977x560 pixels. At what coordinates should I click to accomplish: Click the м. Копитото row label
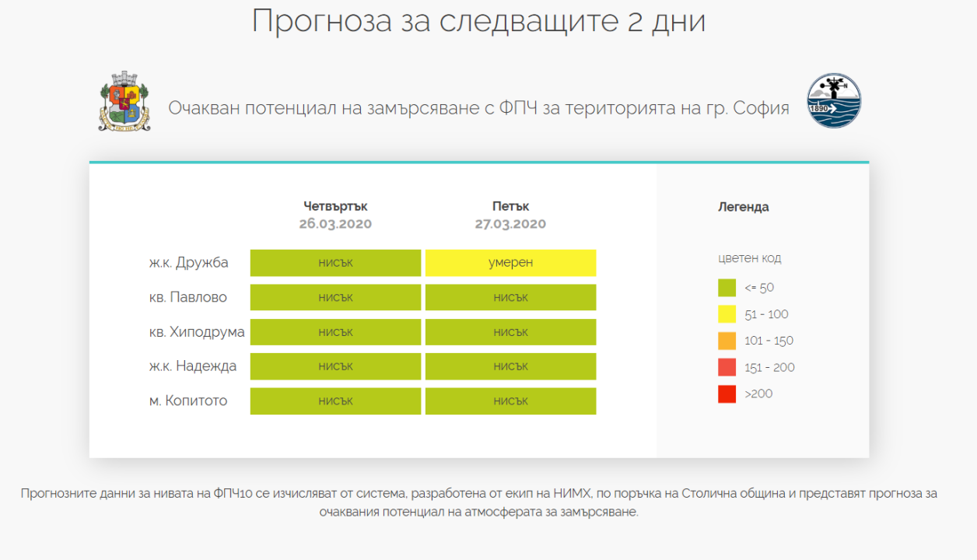188,401
